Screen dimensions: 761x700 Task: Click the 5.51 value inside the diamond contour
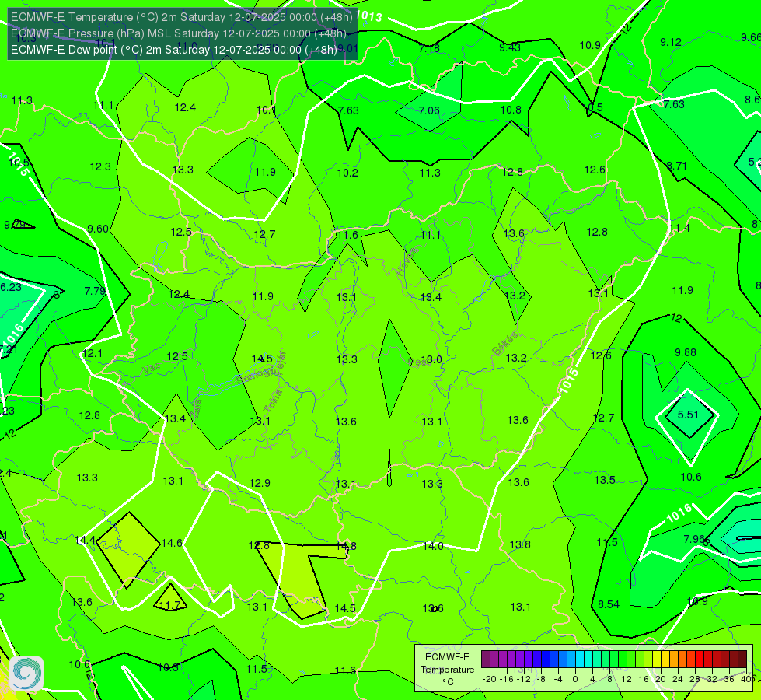pyautogui.click(x=688, y=415)
